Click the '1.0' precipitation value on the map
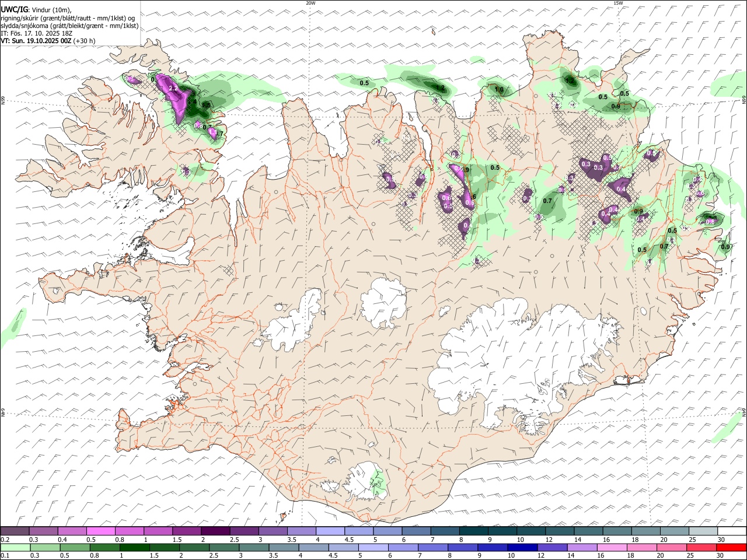The width and height of the screenshot is (747, 560). tap(499, 89)
